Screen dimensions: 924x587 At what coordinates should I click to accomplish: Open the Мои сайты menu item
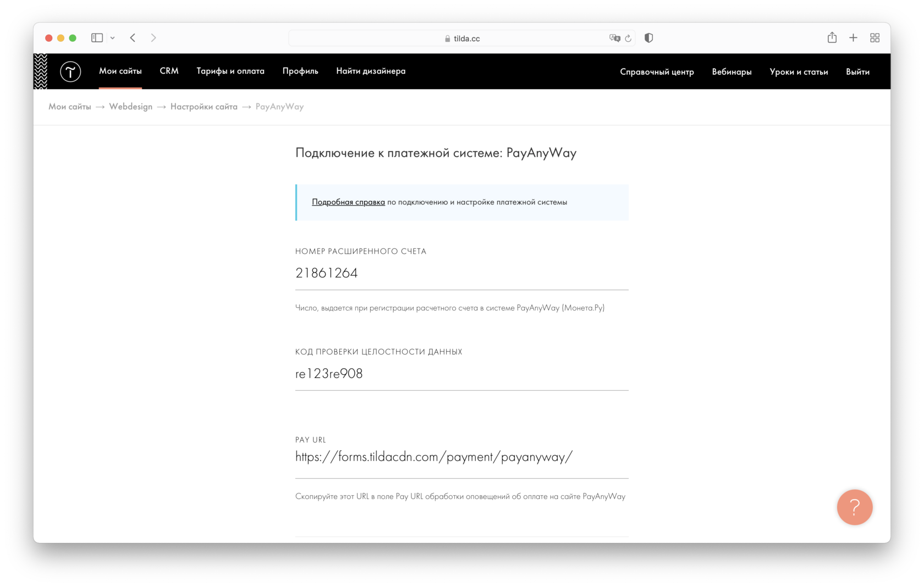coord(120,71)
